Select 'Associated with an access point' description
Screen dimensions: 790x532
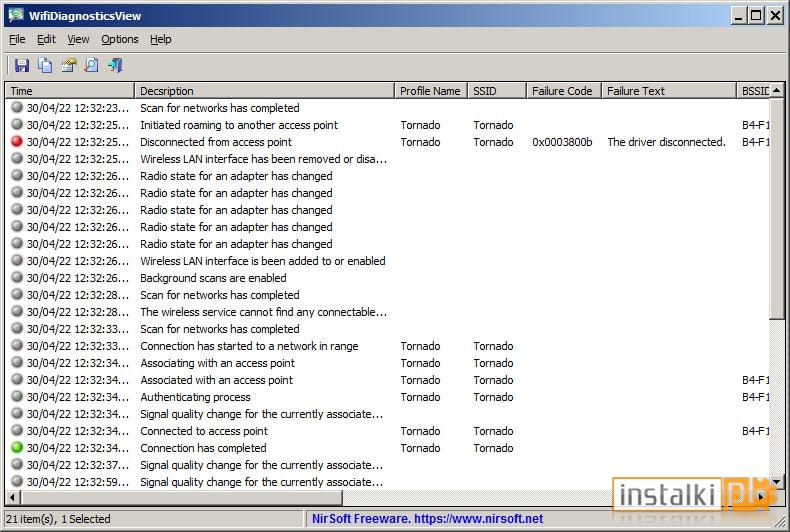coord(217,380)
